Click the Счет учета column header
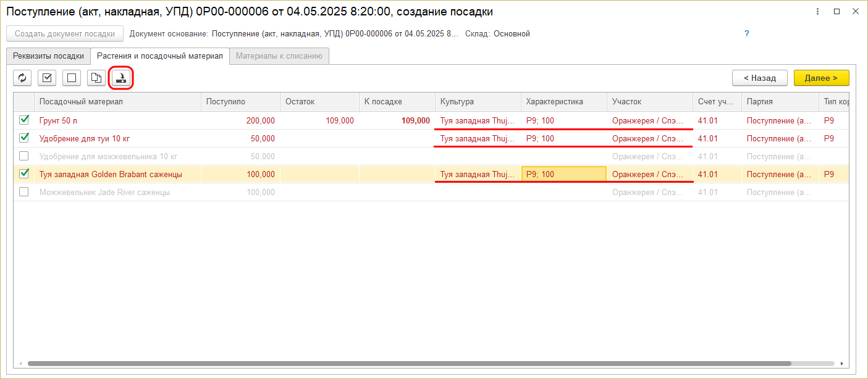 pos(717,102)
